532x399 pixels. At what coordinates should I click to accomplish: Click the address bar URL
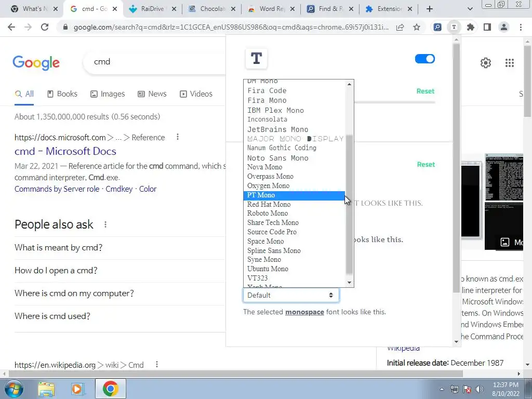click(x=231, y=27)
